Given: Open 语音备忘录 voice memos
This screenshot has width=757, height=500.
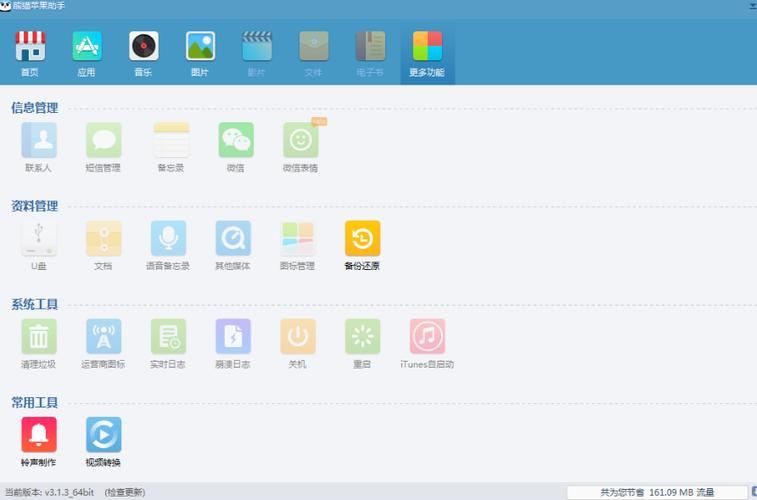Looking at the screenshot, I should 168,239.
